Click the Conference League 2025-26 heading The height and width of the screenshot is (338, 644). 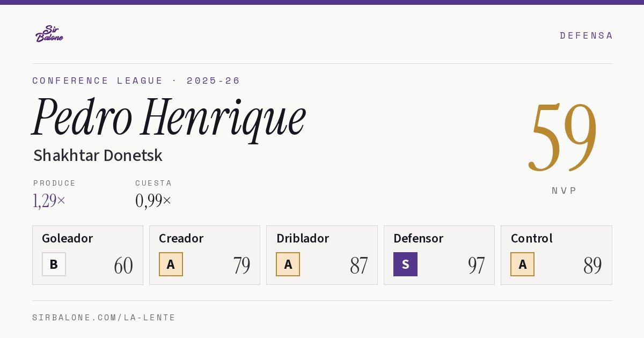(136, 80)
